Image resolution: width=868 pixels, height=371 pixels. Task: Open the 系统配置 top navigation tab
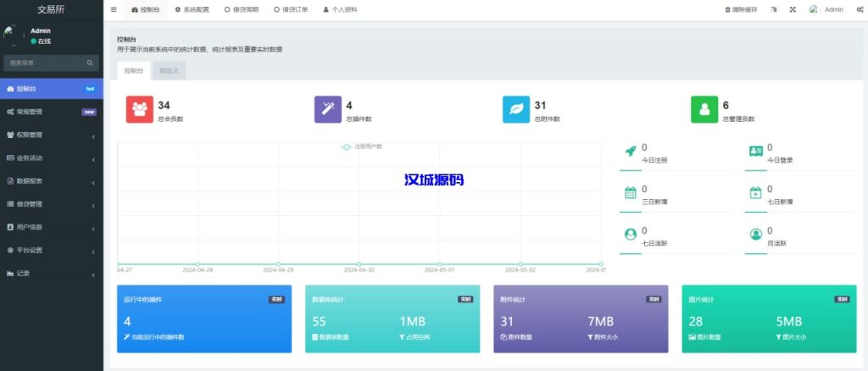coord(192,9)
